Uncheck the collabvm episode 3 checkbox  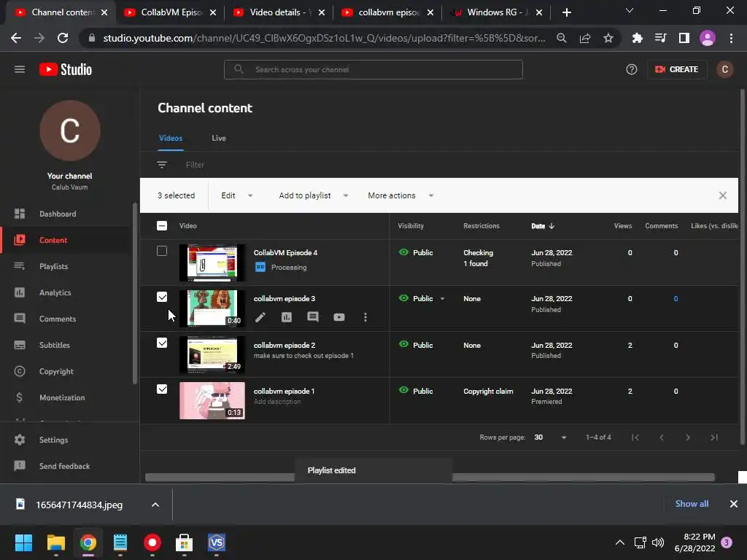pyautogui.click(x=162, y=297)
